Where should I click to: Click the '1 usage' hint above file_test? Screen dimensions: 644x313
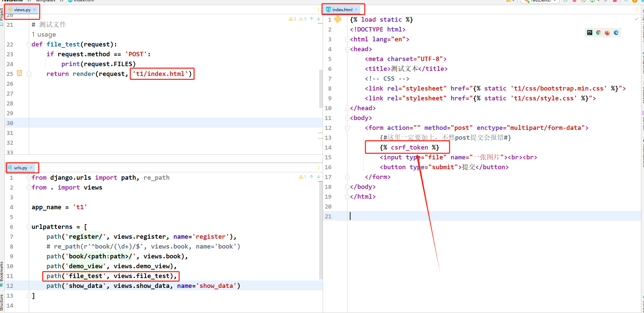pyautogui.click(x=44, y=35)
